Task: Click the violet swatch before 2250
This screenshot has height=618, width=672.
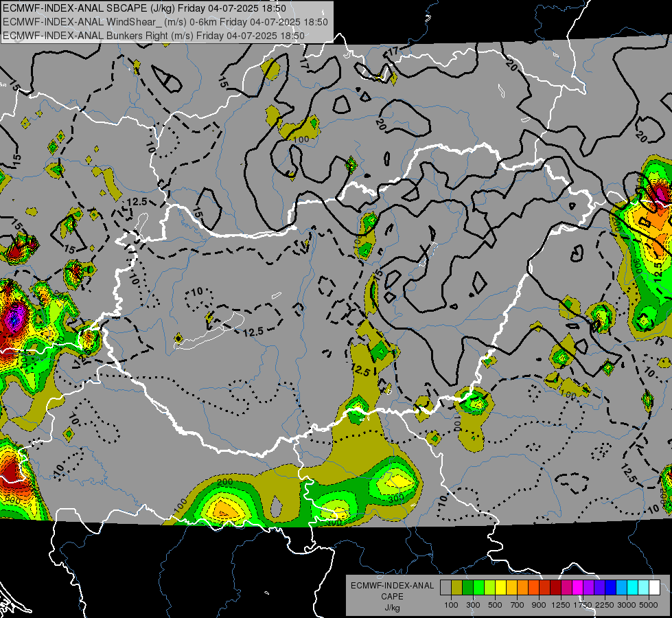Action: (599, 588)
